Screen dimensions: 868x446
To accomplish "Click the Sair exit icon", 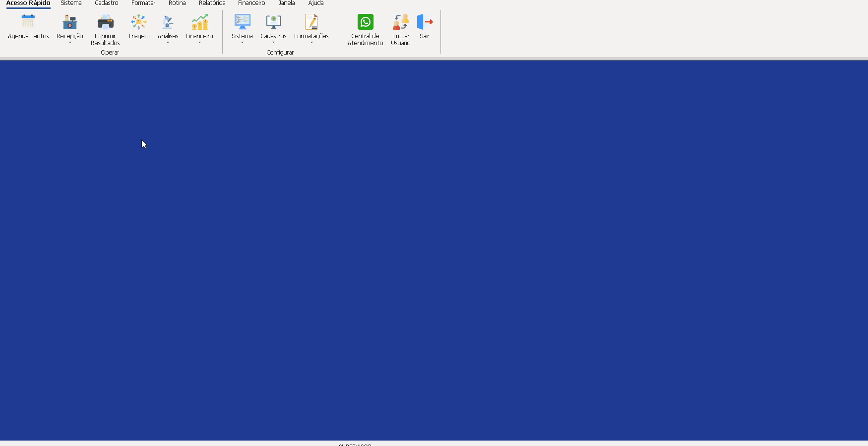I will tap(425, 22).
